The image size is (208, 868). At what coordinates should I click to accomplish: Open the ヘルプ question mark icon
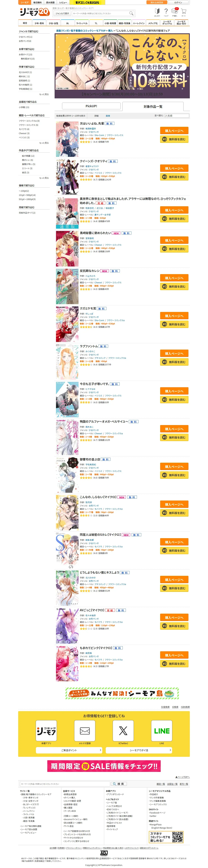pyautogui.click(x=166, y=12)
